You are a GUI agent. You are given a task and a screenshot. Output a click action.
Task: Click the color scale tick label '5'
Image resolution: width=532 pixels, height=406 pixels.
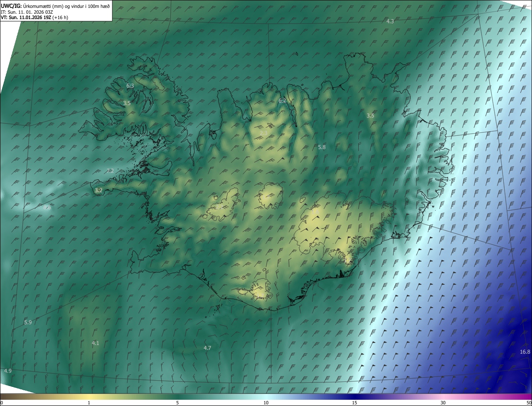(x=177, y=403)
